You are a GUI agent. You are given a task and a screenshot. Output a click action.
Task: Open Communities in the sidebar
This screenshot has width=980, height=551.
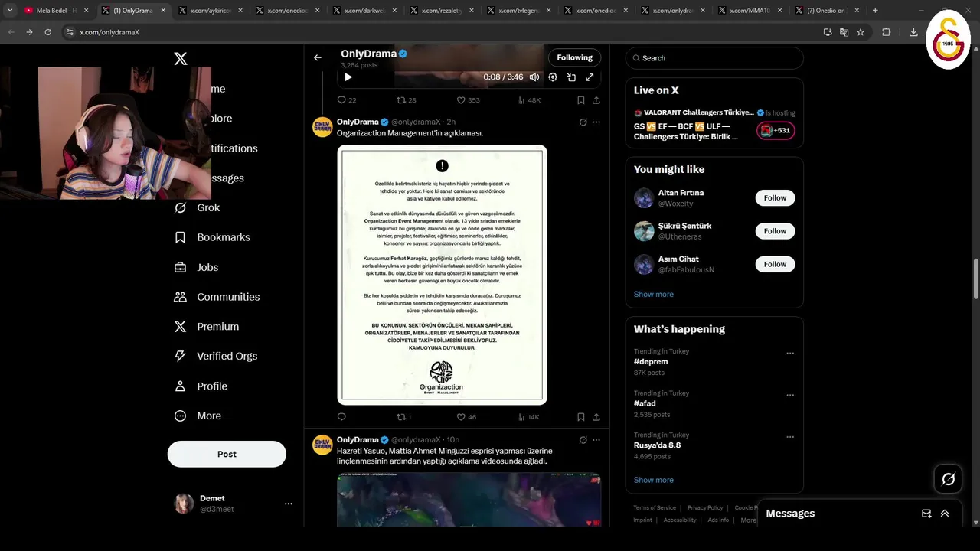217,297
